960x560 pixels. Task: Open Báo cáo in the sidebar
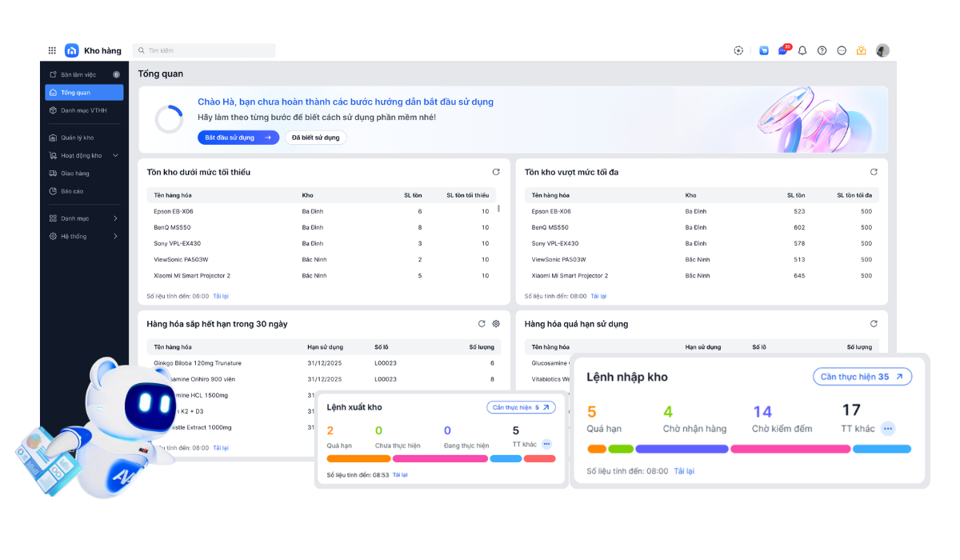point(72,191)
